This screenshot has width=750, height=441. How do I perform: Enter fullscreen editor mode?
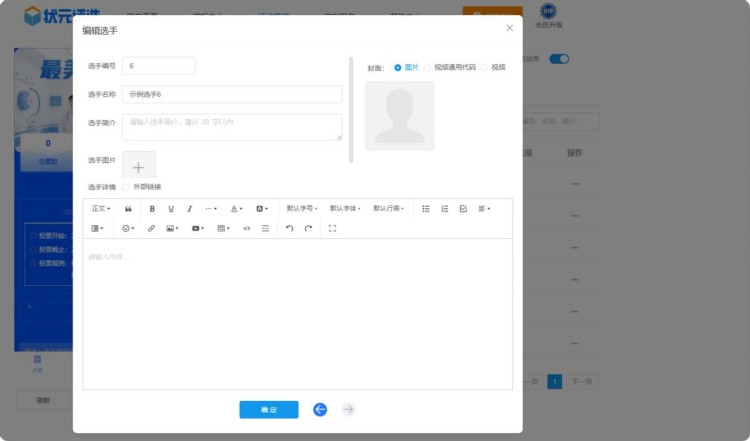pos(332,228)
